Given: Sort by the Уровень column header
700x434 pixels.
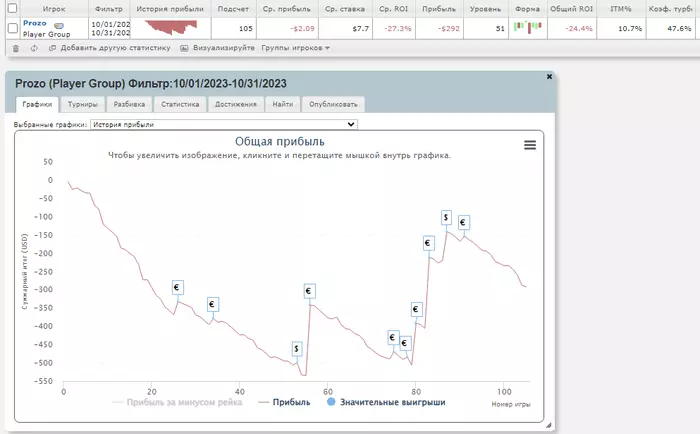Looking at the screenshot, I should [x=485, y=9].
